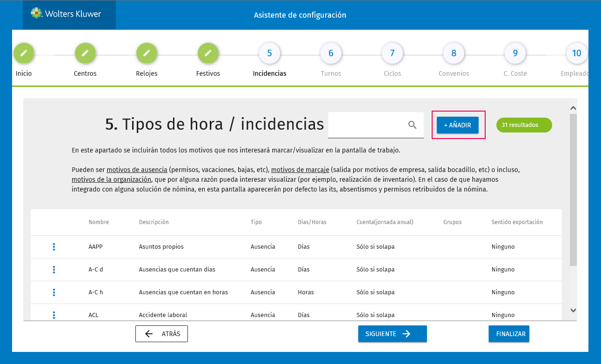Screen dimensions: 601x364
Task: Jump to step 5 Incidencias
Action: pos(269,53)
